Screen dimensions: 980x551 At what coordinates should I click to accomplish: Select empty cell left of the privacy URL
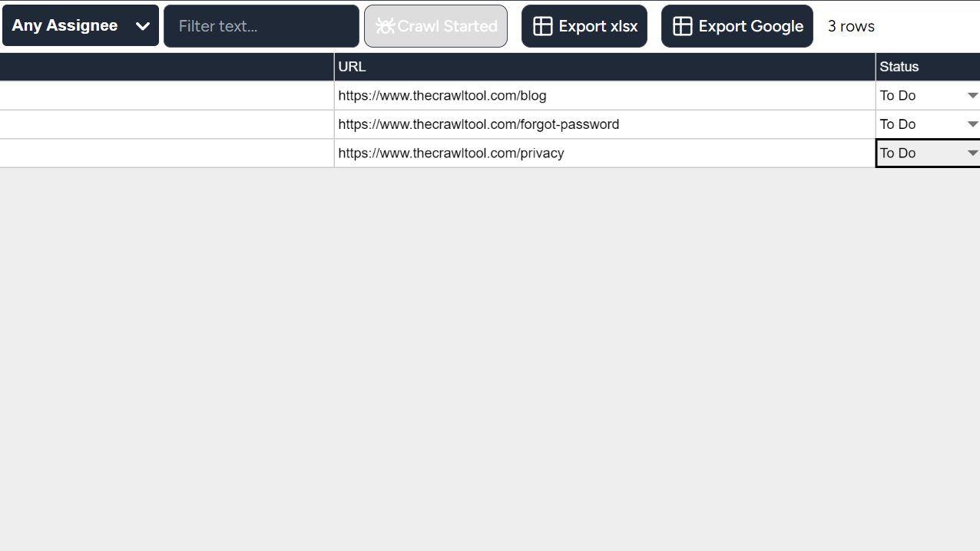pyautogui.click(x=167, y=153)
